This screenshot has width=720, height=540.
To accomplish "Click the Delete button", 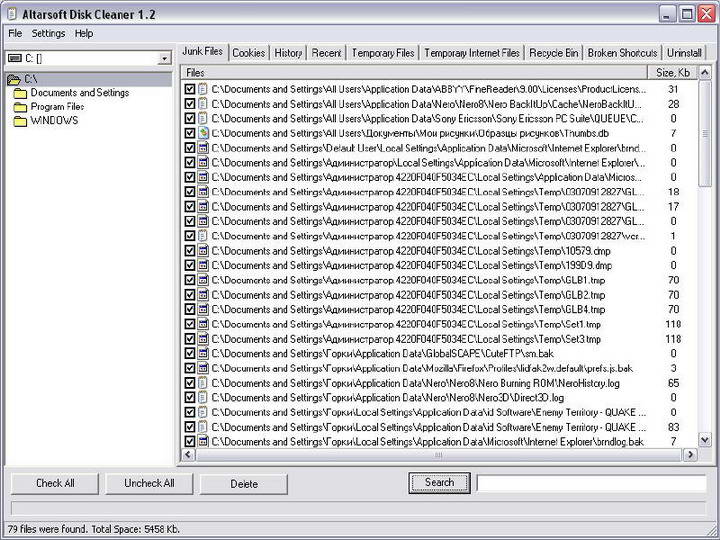I will [x=244, y=484].
